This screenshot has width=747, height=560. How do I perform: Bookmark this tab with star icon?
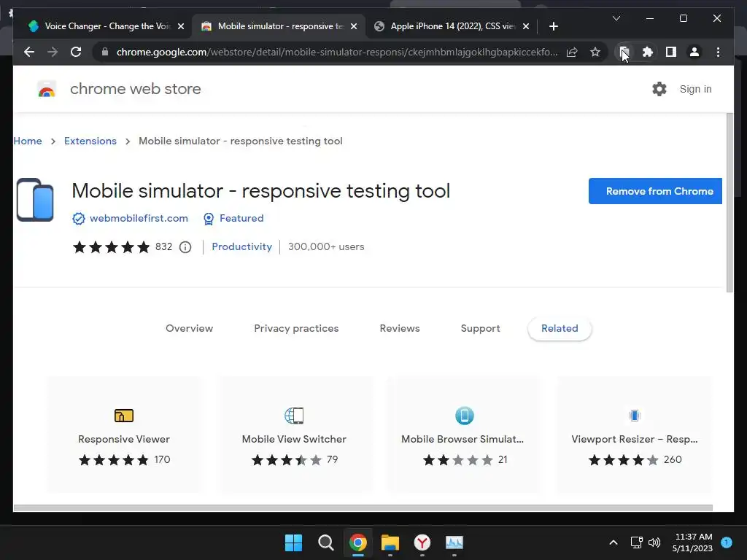click(595, 52)
